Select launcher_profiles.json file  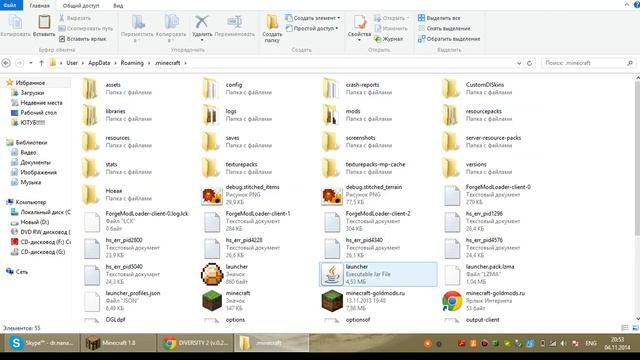(121, 301)
